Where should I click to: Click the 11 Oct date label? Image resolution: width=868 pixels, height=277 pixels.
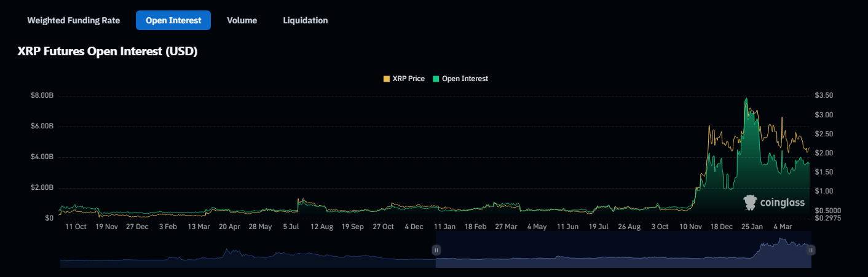pos(76,227)
